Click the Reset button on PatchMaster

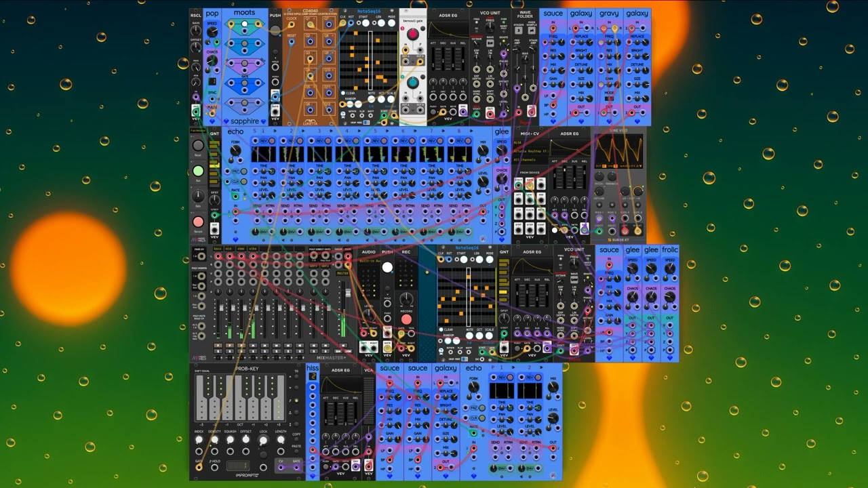tap(198, 145)
